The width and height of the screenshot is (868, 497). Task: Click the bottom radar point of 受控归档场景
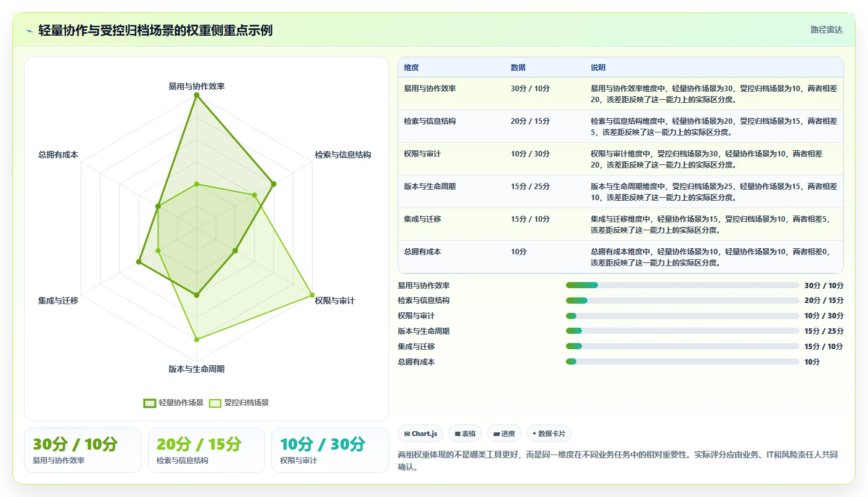pyautogui.click(x=197, y=339)
